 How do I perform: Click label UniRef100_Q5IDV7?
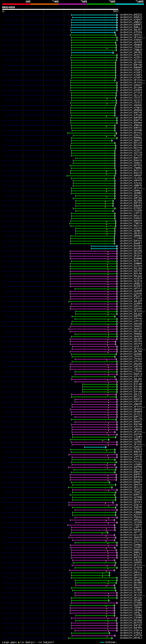pos(131,254)
